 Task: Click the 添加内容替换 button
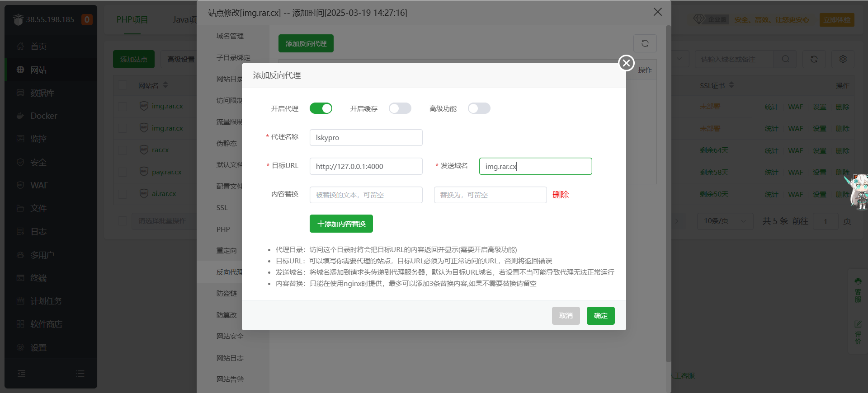point(341,224)
